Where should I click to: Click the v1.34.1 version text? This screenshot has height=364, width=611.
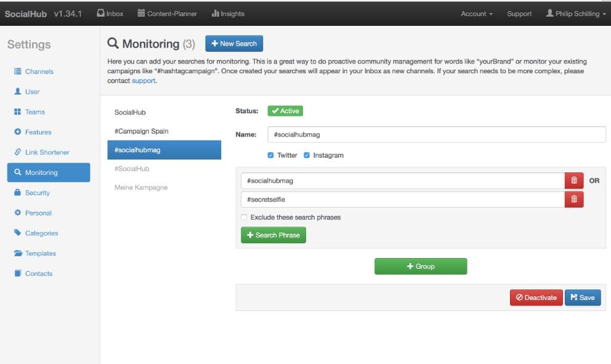(68, 14)
